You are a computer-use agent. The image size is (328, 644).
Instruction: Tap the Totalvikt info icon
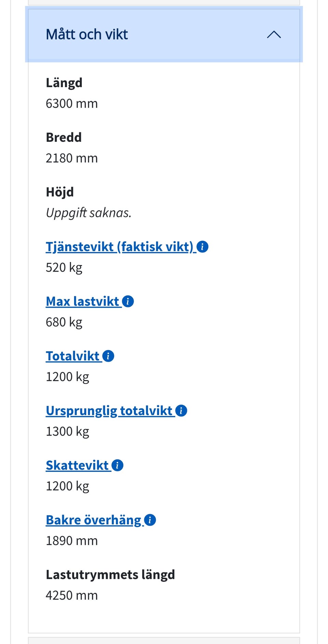click(x=108, y=356)
